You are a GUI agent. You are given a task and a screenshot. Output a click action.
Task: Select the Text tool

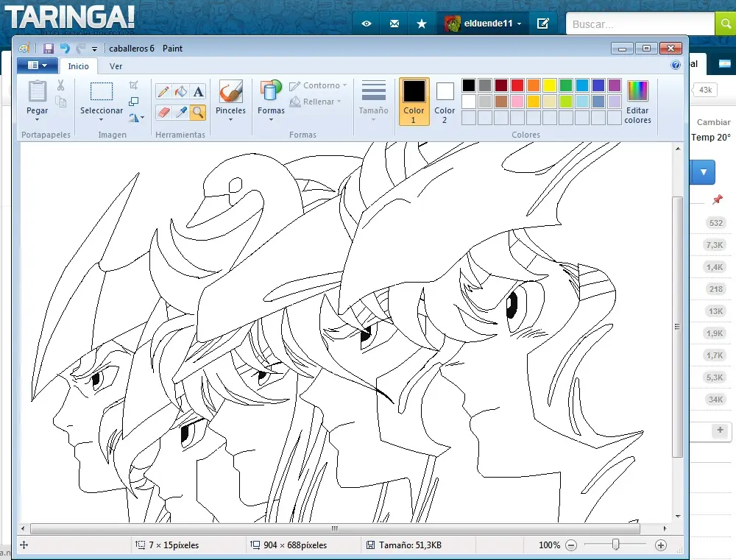pos(198,92)
